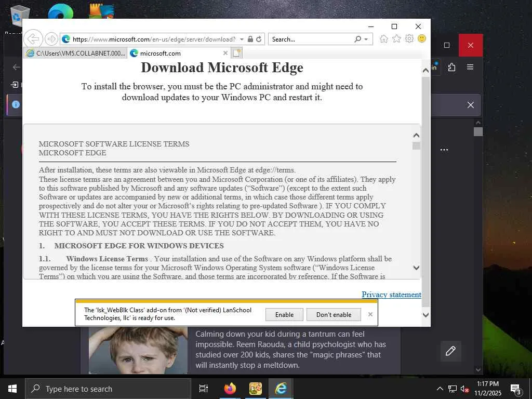Open the three-dots options in background browser
Image resolution: width=532 pixels, height=399 pixels.
click(x=444, y=150)
